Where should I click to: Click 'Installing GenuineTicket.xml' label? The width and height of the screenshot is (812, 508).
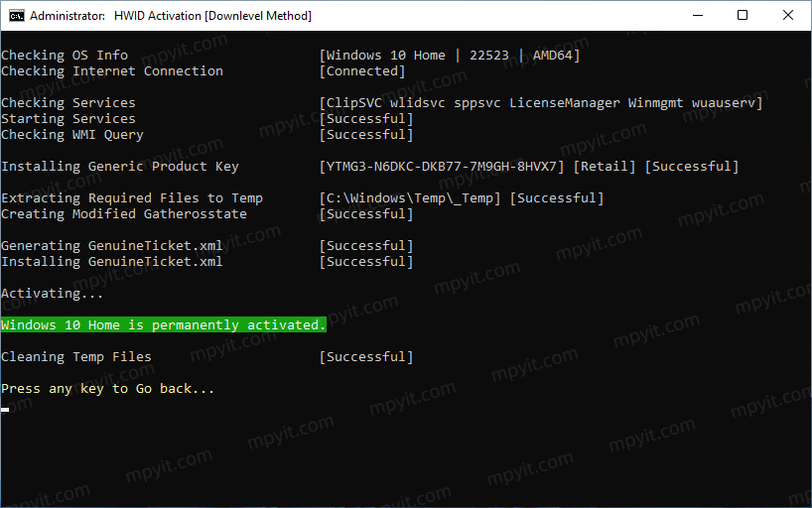coord(112,262)
